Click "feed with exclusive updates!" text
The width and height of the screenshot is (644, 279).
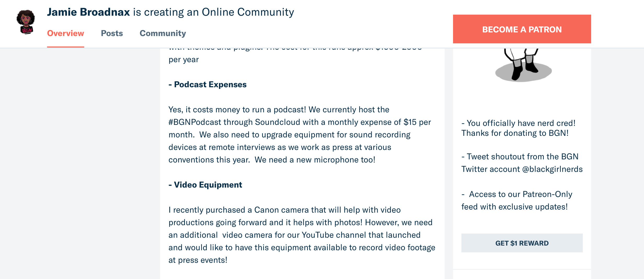point(515,207)
